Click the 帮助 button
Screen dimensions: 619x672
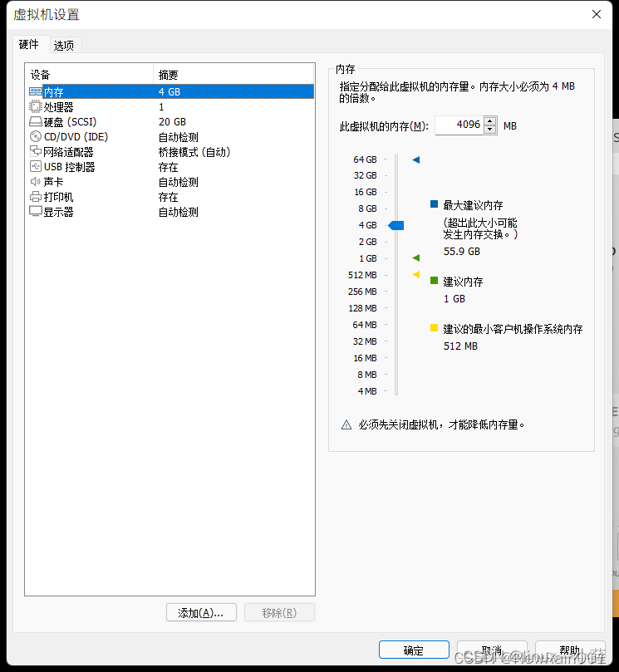pos(570,650)
